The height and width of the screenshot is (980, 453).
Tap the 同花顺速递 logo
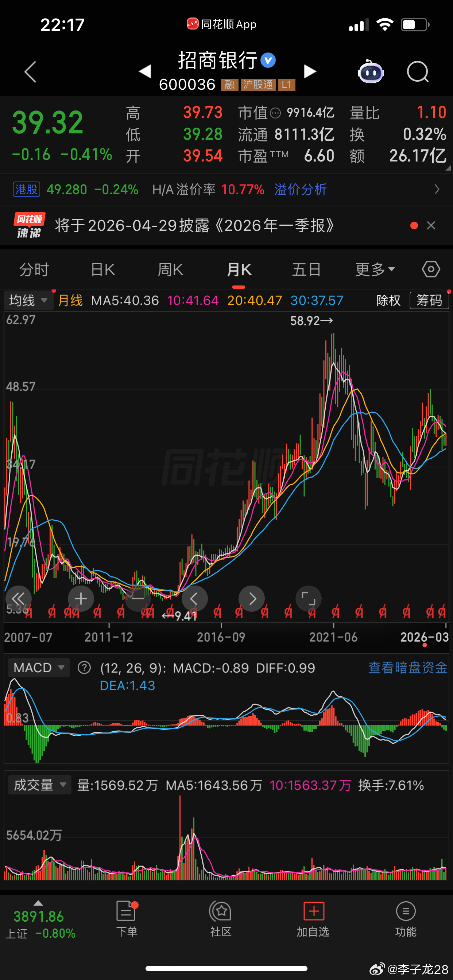click(30, 226)
